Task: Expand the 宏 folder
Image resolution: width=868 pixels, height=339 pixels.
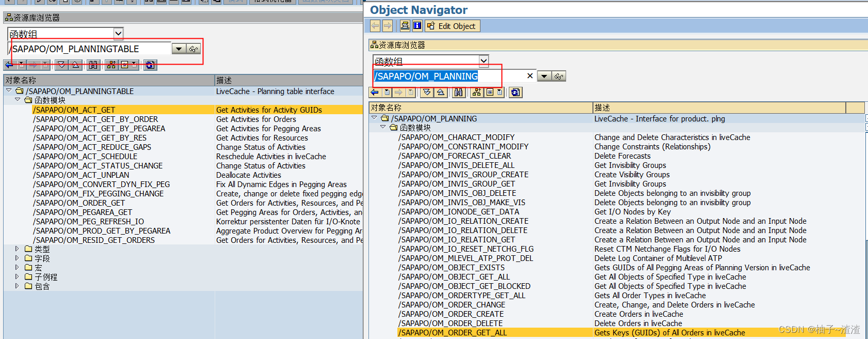Action: [17, 268]
